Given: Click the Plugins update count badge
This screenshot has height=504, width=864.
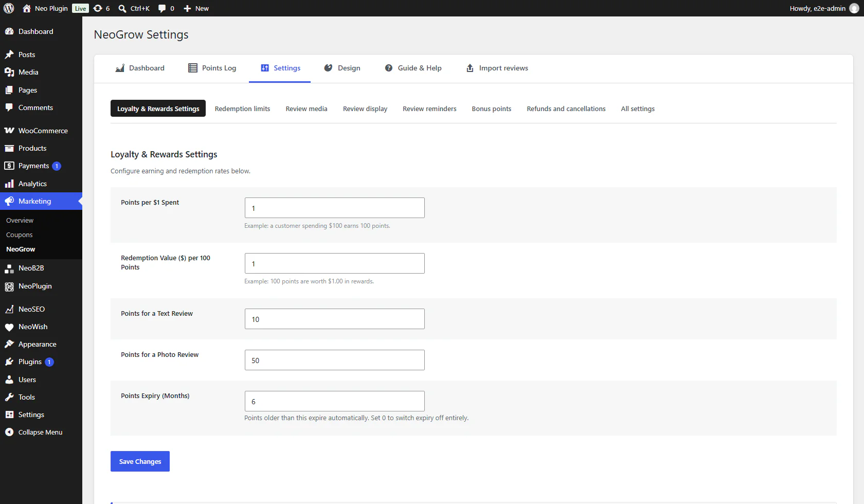Looking at the screenshot, I should click(x=49, y=362).
